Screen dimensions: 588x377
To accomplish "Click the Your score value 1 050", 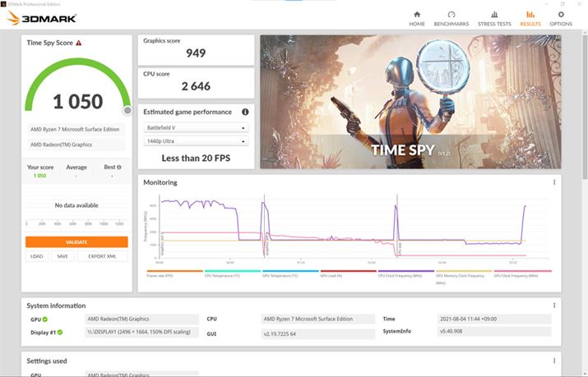I will coord(39,176).
